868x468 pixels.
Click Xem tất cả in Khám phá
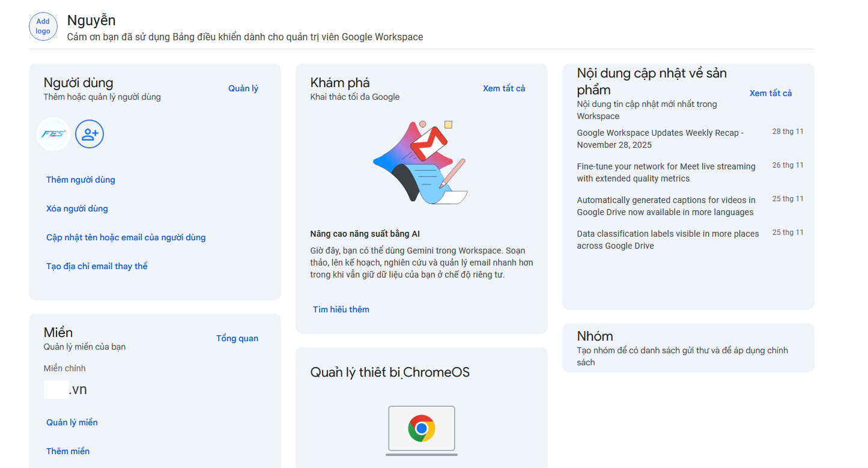pyautogui.click(x=504, y=88)
